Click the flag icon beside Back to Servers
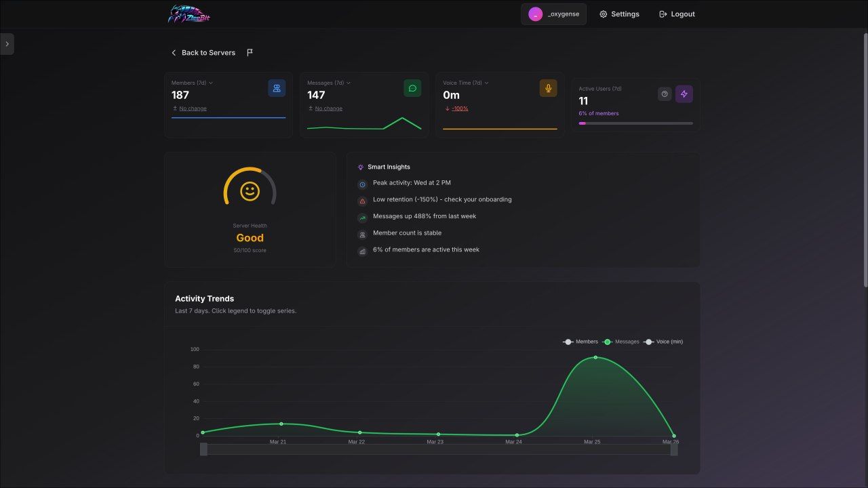This screenshot has height=488, width=868. (x=250, y=52)
